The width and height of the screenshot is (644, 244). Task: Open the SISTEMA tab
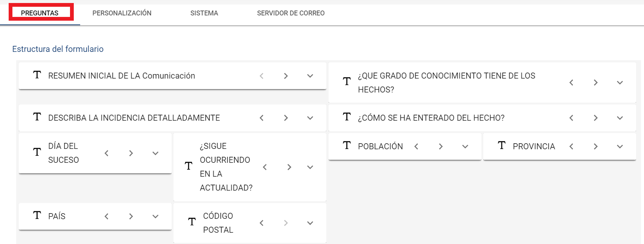(x=204, y=13)
